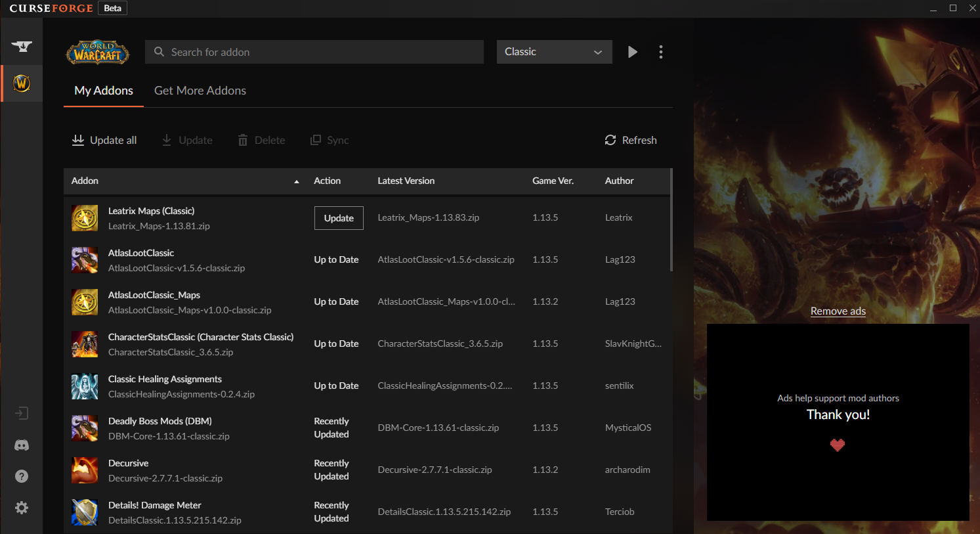Launch the game with the play button
The width and height of the screenshot is (980, 534).
click(633, 52)
